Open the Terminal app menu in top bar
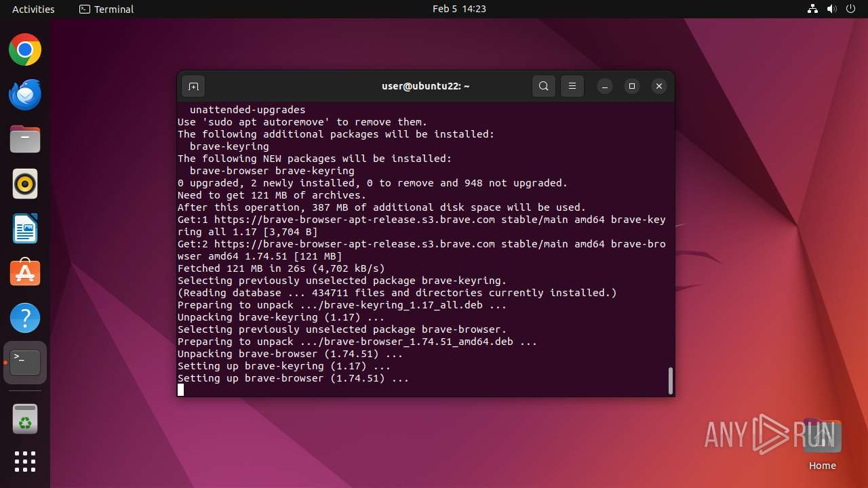Screen dimensions: 868x488 [x=106, y=9]
